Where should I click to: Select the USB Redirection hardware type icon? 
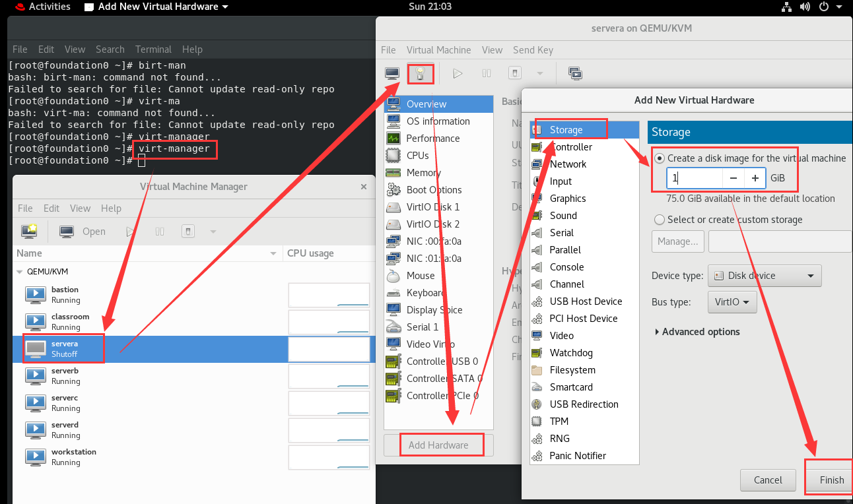537,404
